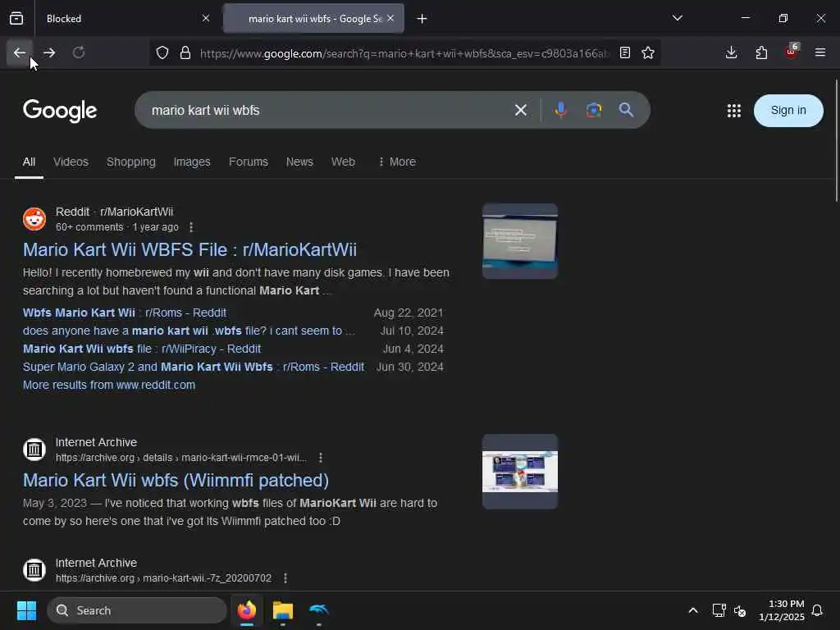Select the Images results tab
840x630 pixels.
(x=192, y=162)
